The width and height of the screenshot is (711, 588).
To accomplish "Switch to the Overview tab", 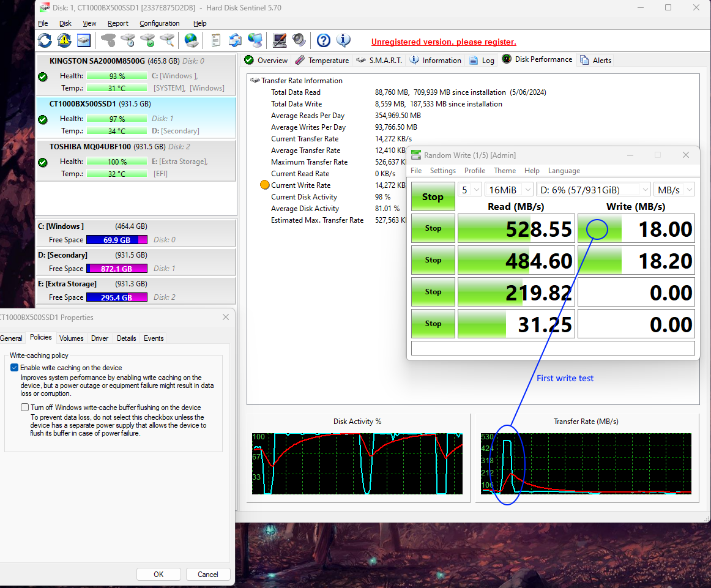I will point(266,61).
